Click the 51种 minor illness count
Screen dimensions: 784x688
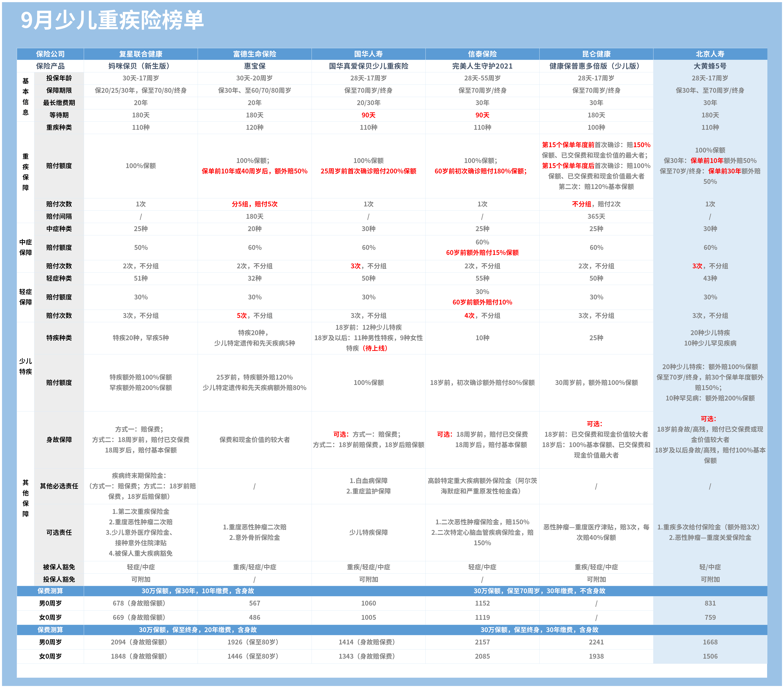(141, 278)
